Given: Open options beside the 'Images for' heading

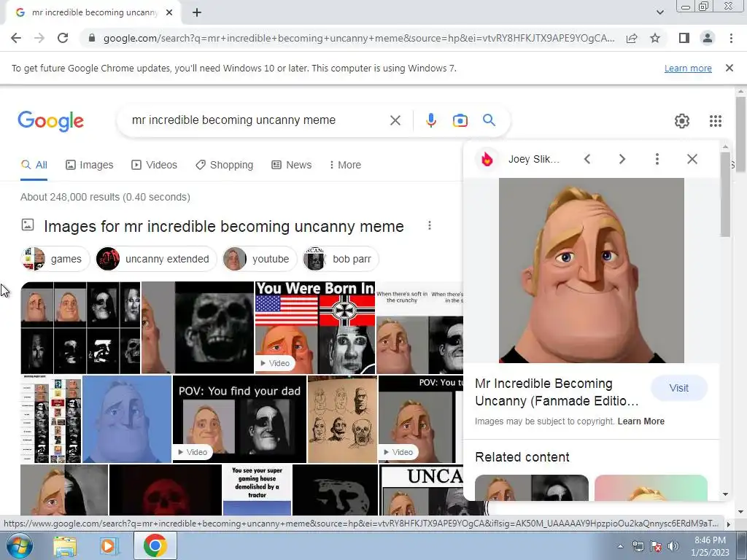Looking at the screenshot, I should tap(429, 225).
